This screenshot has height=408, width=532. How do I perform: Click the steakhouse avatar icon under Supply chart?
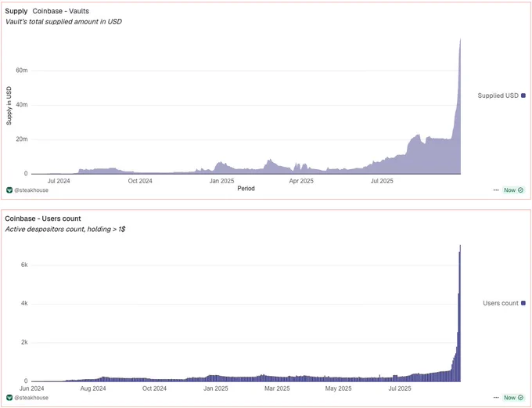coord(9,190)
